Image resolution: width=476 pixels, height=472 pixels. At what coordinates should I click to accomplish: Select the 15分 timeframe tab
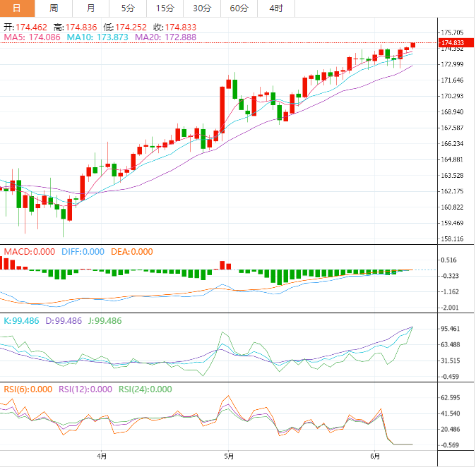pyautogui.click(x=164, y=8)
